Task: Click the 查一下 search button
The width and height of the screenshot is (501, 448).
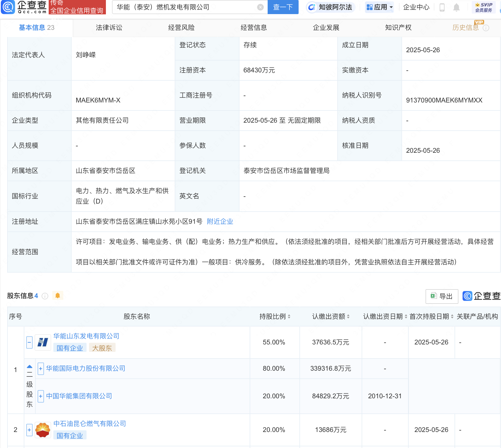Action: point(283,7)
